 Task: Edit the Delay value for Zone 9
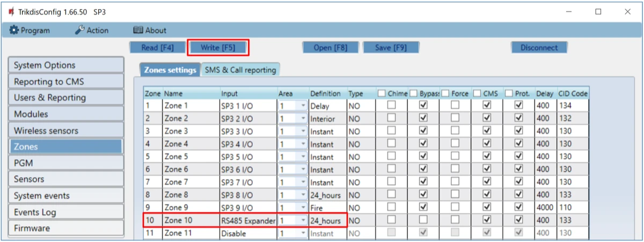[x=545, y=208]
